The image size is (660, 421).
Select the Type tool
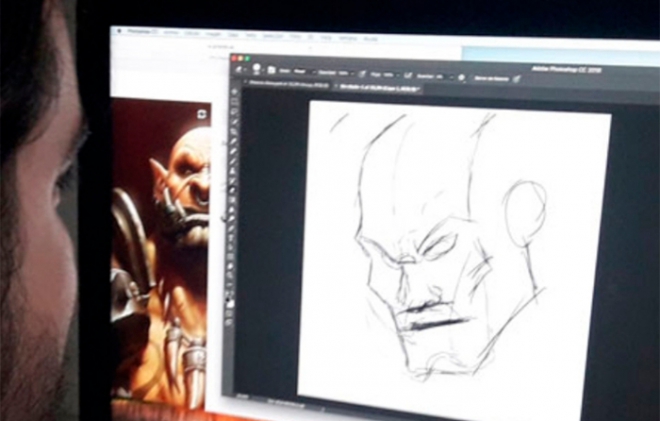(x=232, y=238)
